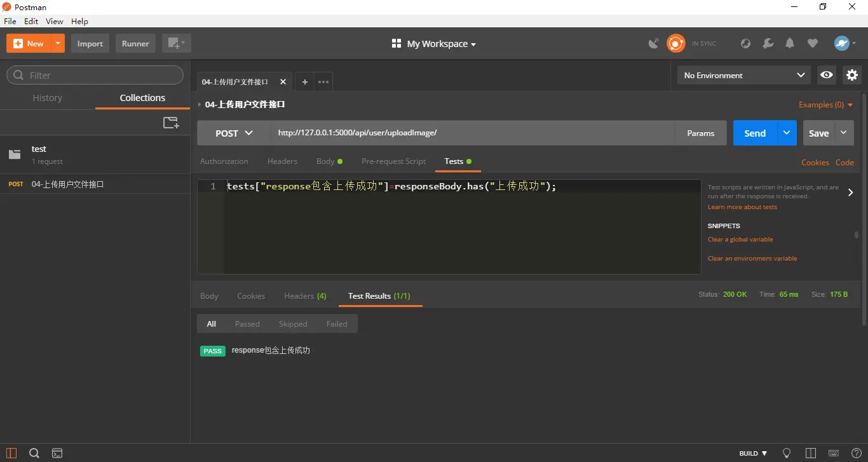Open Pre-request Script tab
This screenshot has height=462, width=868.
click(x=393, y=161)
